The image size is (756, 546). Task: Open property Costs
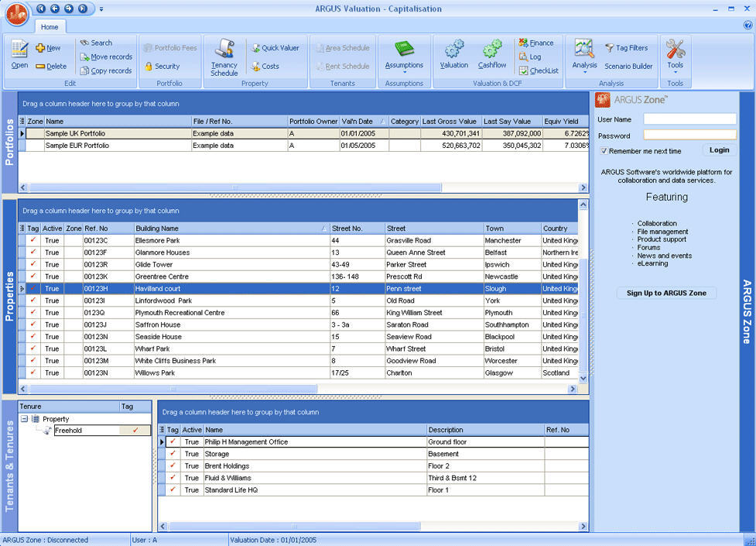point(265,66)
